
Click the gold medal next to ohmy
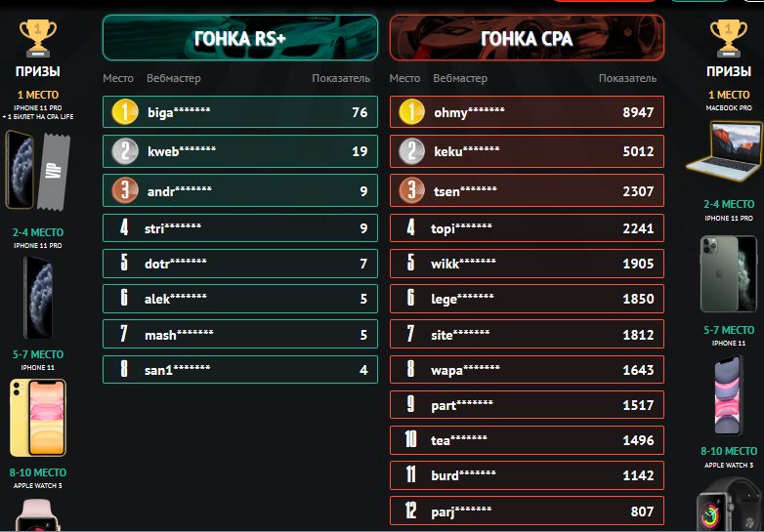[411, 112]
